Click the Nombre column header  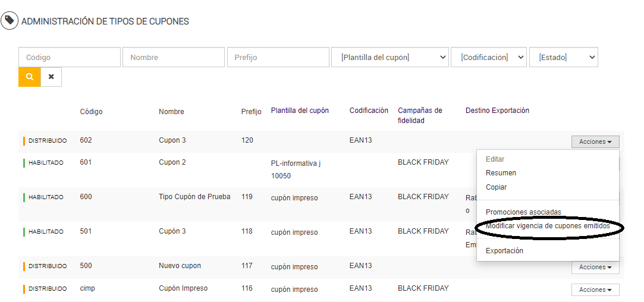(171, 112)
